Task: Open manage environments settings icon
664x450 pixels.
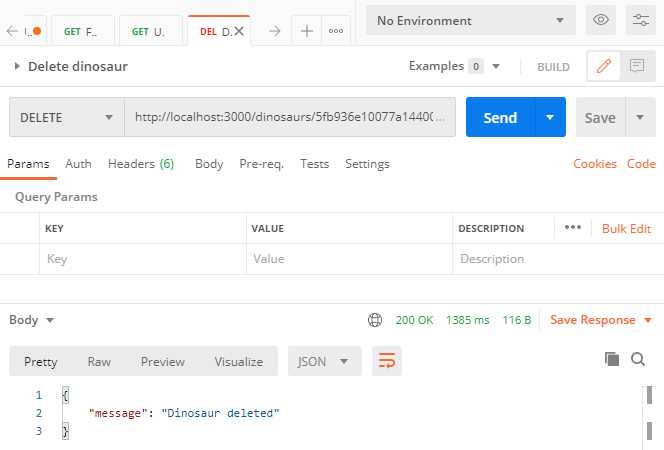Action: (x=641, y=20)
